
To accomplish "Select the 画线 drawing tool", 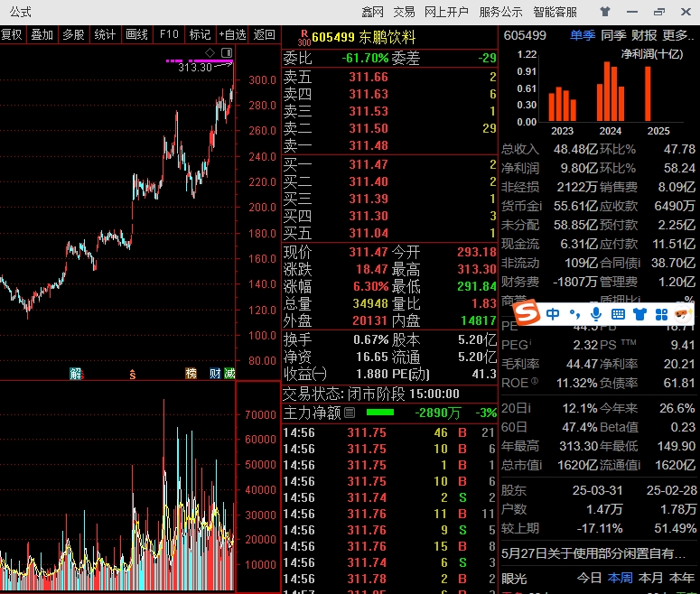I will 137,34.
